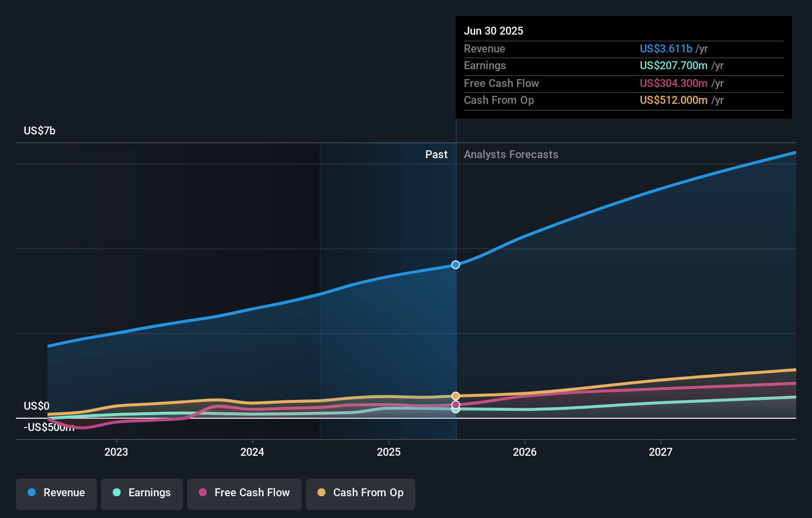
Task: Click the Revenue blue legend dot
Action: pyautogui.click(x=31, y=493)
